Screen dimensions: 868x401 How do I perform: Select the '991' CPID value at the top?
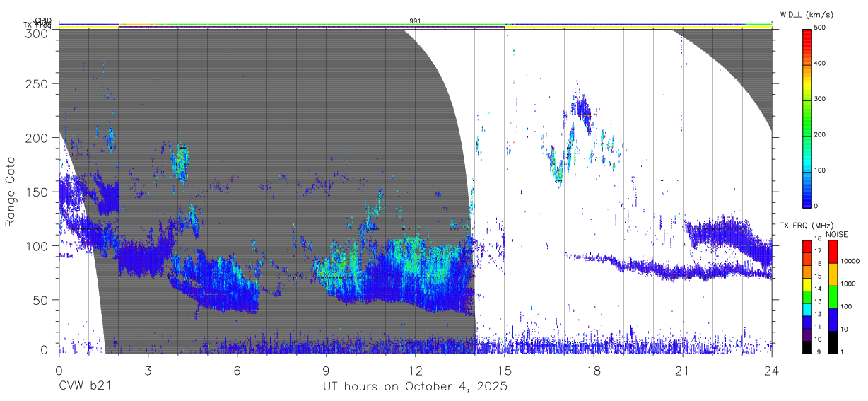click(x=416, y=21)
